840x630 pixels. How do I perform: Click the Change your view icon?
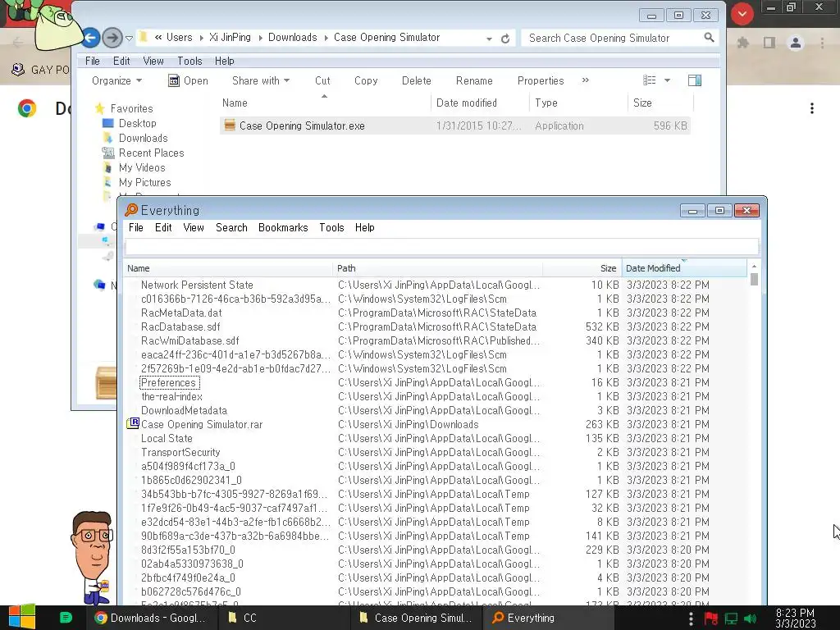pyautogui.click(x=650, y=80)
